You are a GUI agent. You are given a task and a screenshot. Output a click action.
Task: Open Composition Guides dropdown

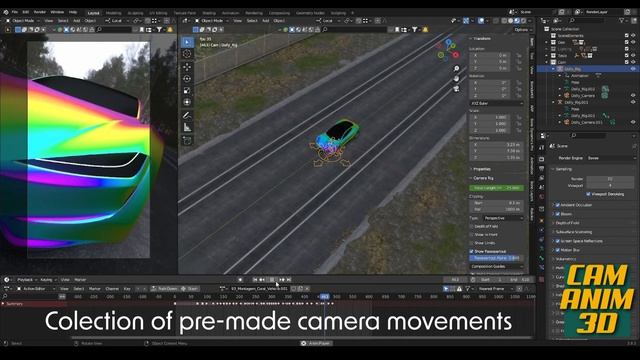496,267
